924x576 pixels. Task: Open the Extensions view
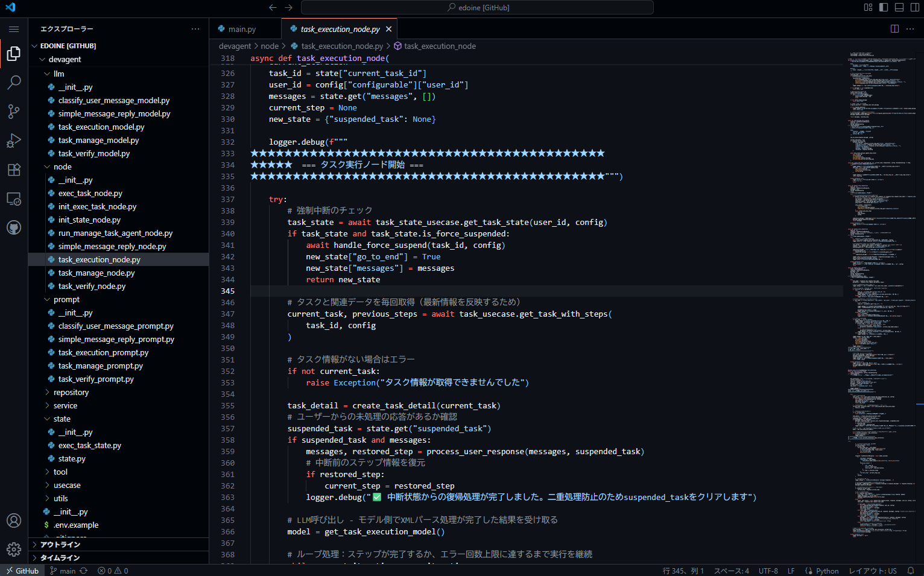point(14,169)
